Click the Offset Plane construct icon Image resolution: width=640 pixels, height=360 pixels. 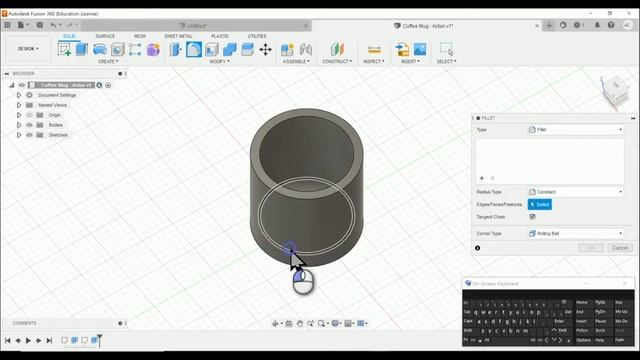pos(337,49)
